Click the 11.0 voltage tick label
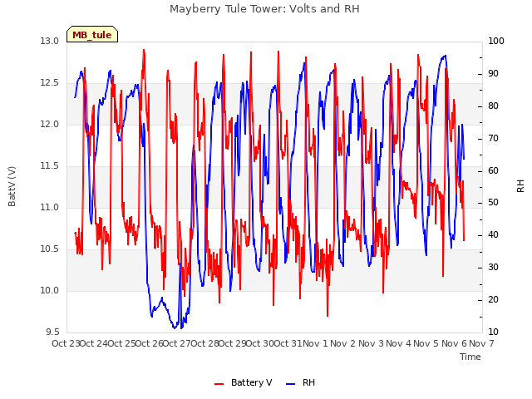This screenshot has width=532, height=399. pos(49,207)
